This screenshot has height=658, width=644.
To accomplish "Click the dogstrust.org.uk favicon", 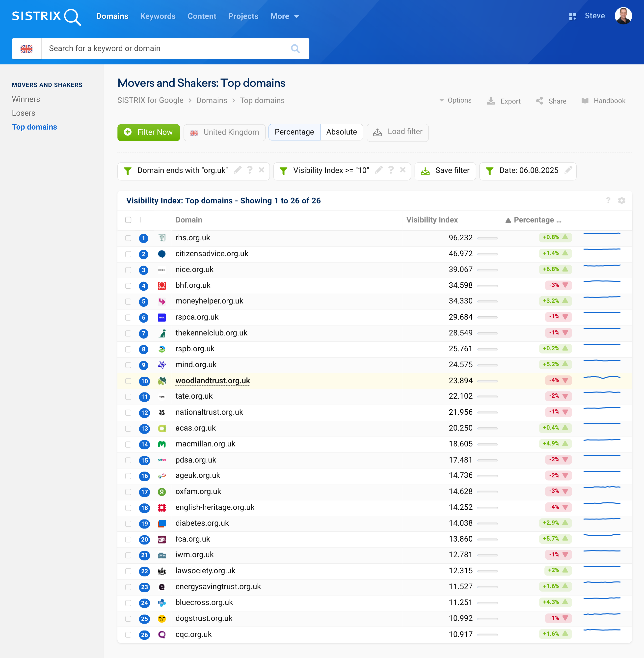I will 162,619.
